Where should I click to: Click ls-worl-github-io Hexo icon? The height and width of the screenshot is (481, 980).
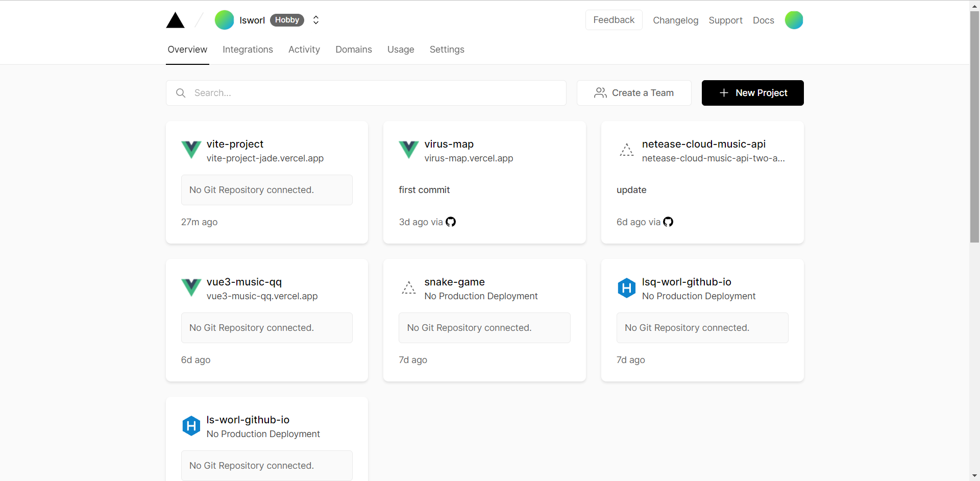(191, 426)
